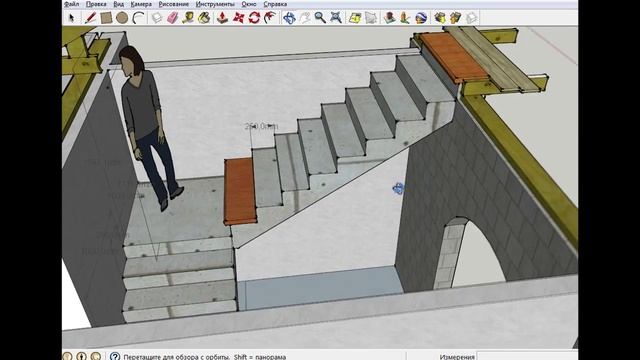Click the orange upper landing board

click(454, 57)
